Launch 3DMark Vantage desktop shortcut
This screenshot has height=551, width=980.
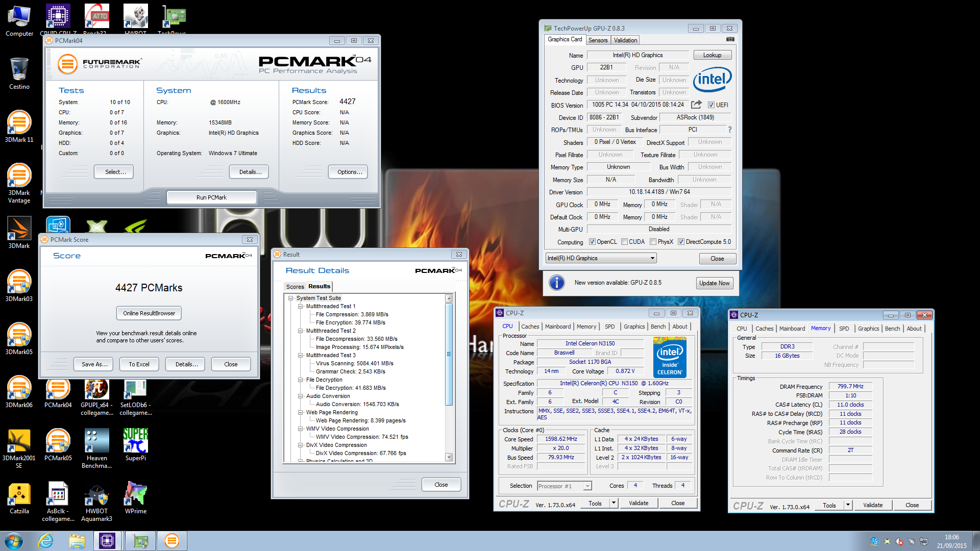[19, 183]
